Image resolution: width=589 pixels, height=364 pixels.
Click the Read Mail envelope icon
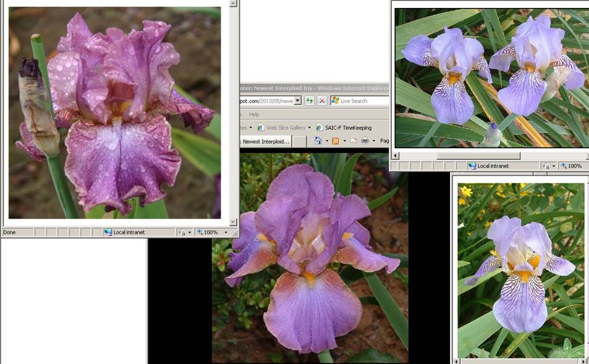(x=353, y=141)
